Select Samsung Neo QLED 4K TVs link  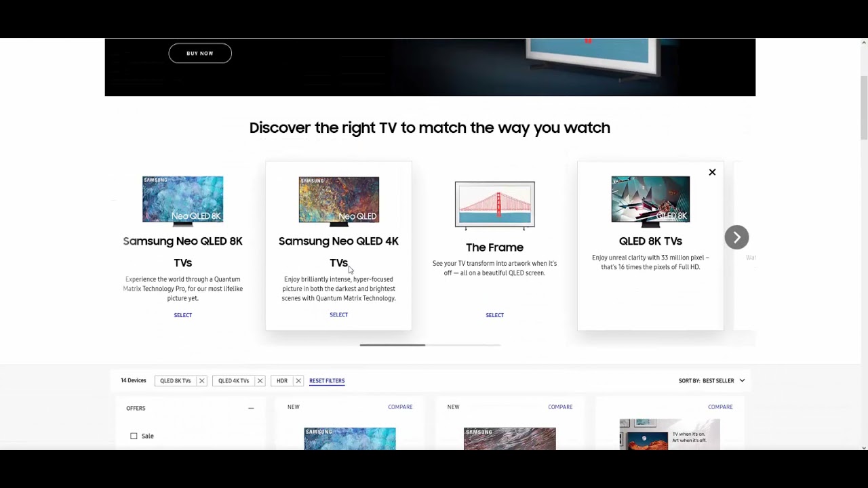click(x=338, y=314)
